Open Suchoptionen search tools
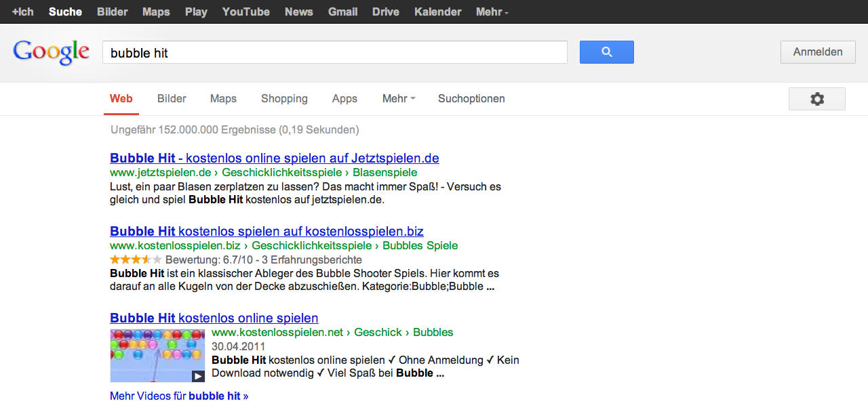Viewport: 868px width, 416px height. 471,99
